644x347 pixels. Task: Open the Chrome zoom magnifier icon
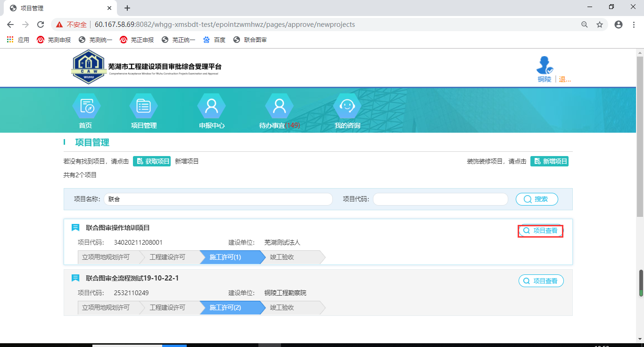(585, 25)
